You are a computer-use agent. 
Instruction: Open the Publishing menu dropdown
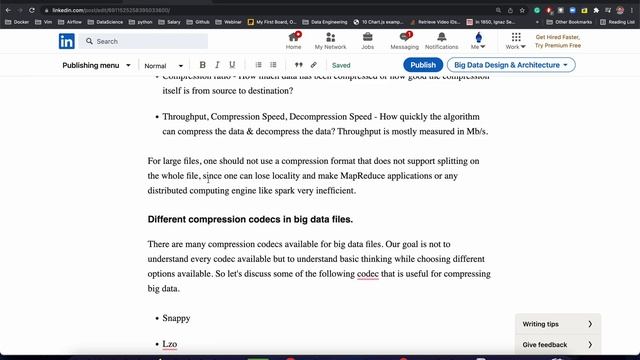tap(96, 65)
